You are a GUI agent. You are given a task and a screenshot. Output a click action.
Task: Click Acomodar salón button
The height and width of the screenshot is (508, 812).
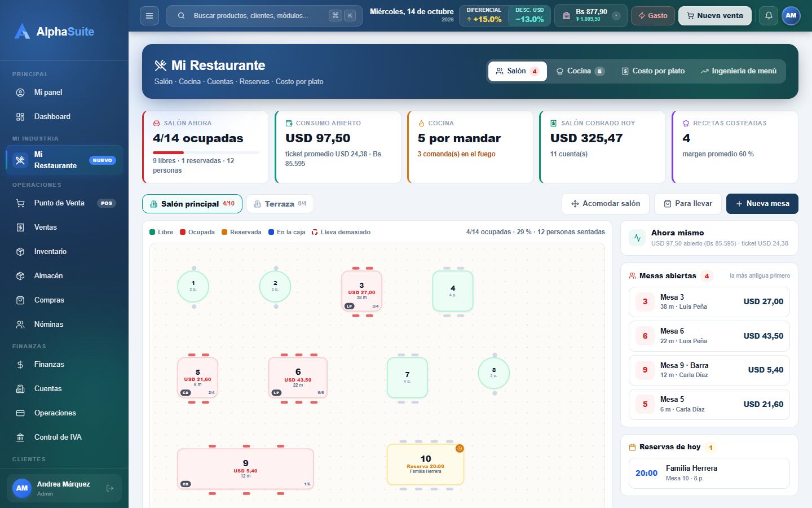[x=606, y=204]
